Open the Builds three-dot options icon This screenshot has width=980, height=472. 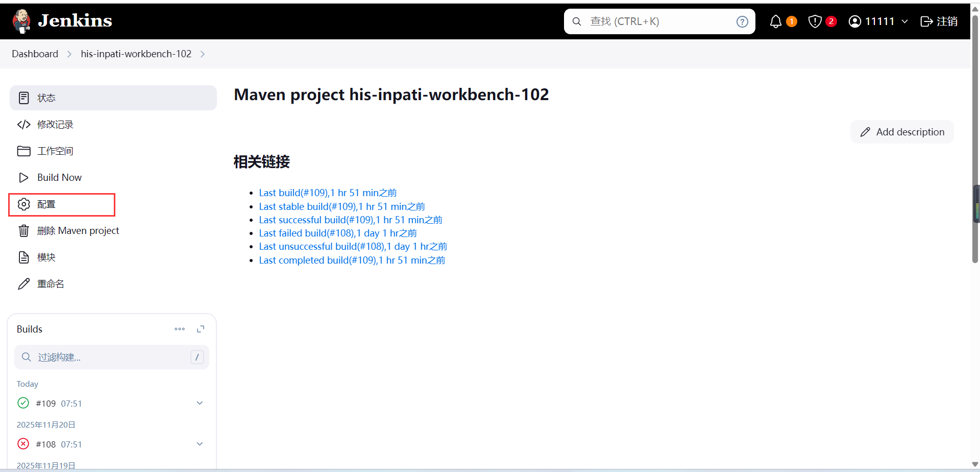[x=180, y=329]
